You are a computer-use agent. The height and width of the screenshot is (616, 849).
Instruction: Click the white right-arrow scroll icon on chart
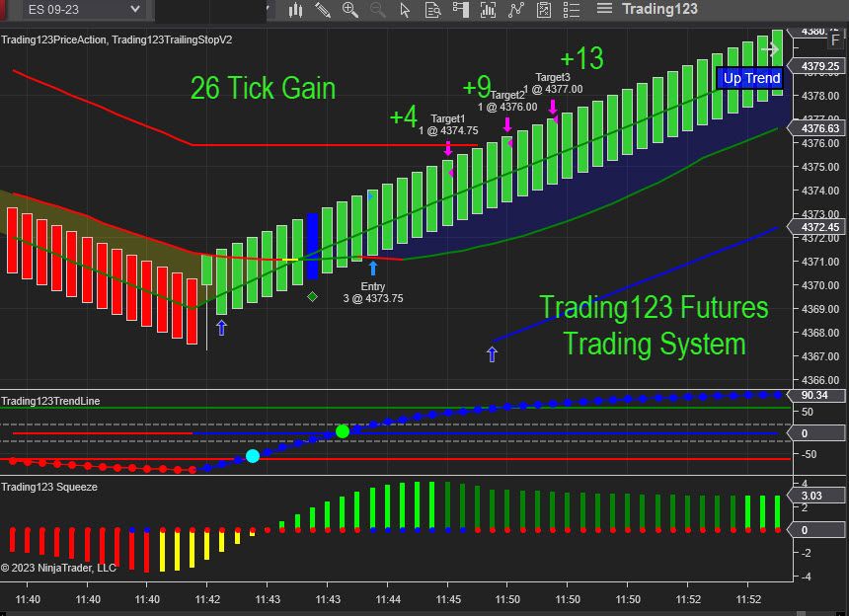pos(769,49)
